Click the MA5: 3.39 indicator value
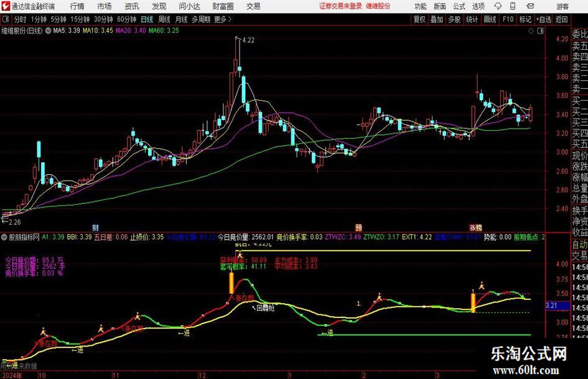Viewport: 588px width, 379px height. click(x=67, y=30)
